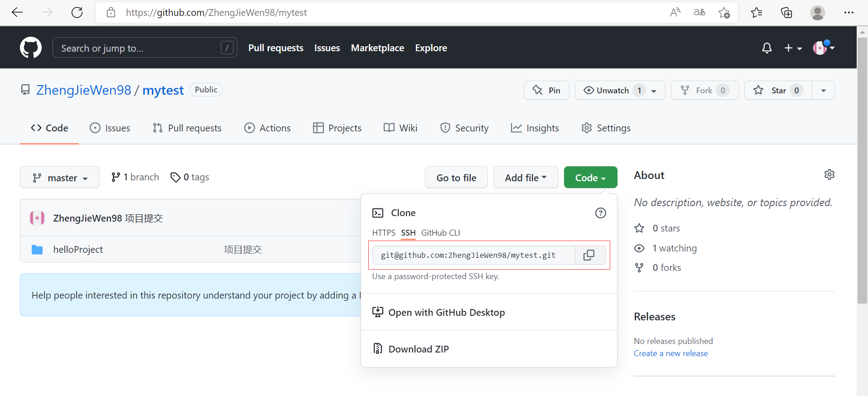Expand the Add file dropdown

[526, 177]
